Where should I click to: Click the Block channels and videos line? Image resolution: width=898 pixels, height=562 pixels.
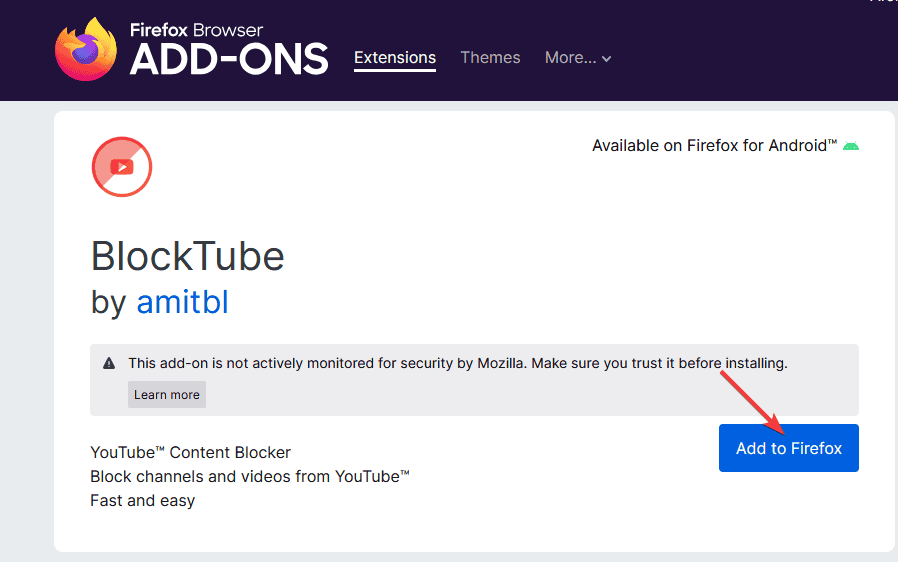tap(250, 477)
